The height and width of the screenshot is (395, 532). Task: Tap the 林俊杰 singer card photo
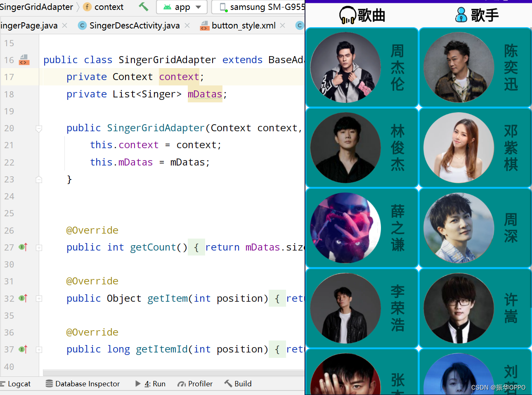345,147
